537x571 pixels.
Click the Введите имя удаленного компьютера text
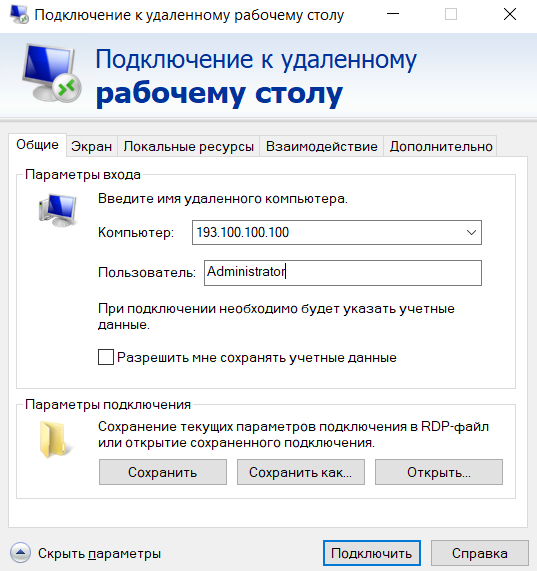(x=223, y=199)
